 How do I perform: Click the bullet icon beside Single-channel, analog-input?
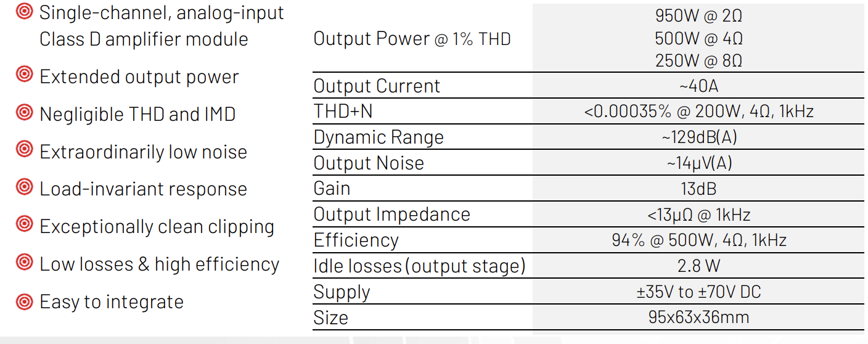(23, 11)
